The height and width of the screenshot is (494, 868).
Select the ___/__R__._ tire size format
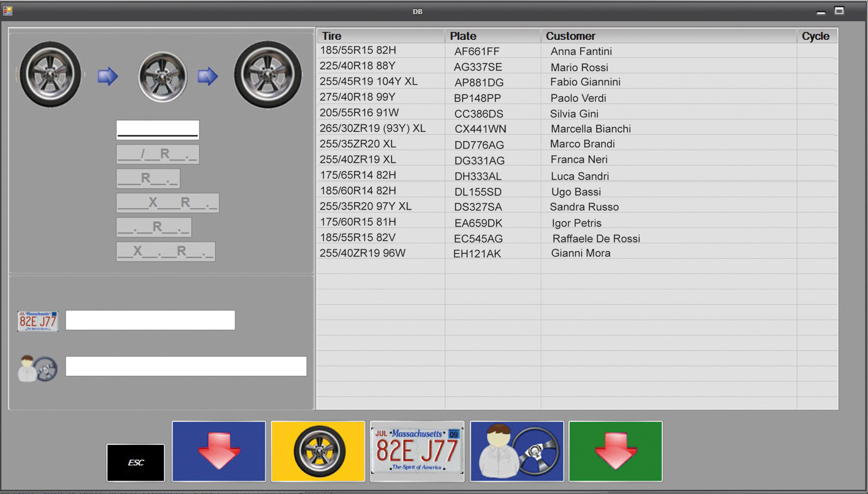pos(157,154)
